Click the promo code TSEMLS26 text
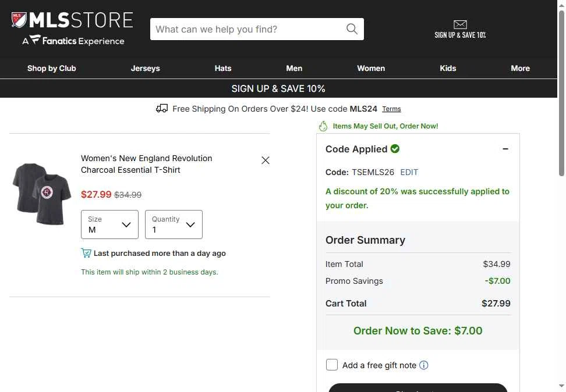 pyautogui.click(x=373, y=172)
